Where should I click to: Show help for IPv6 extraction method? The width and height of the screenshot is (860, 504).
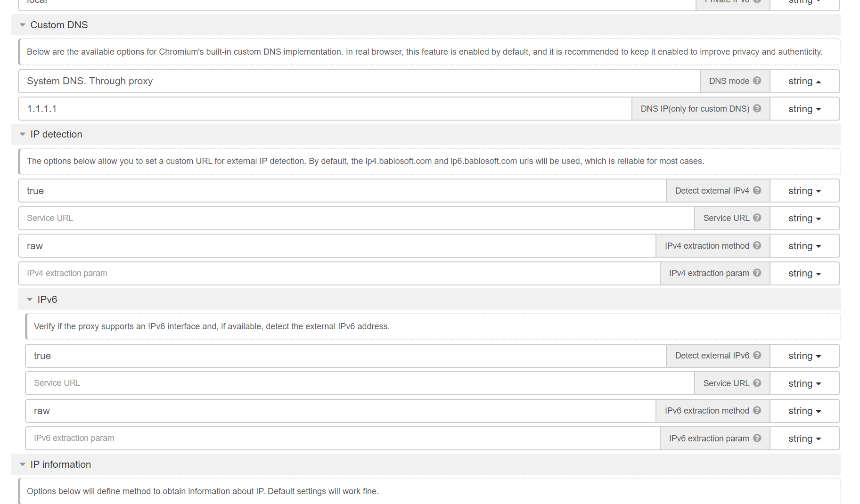click(757, 410)
